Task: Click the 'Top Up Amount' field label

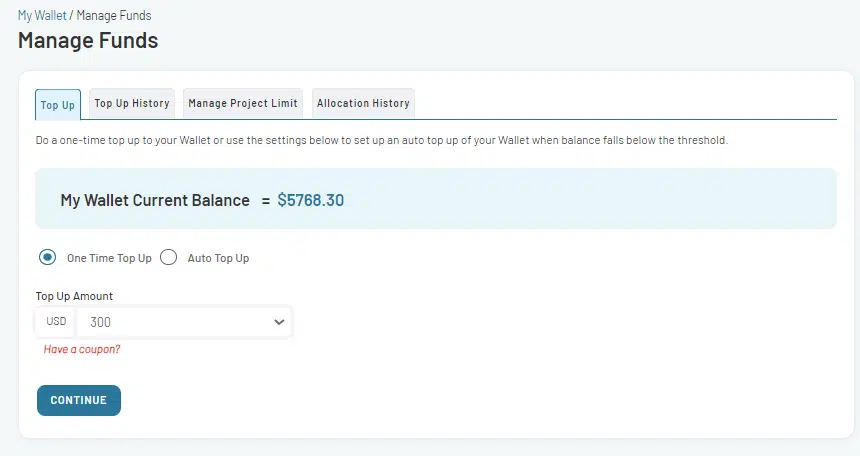Action: click(74, 296)
